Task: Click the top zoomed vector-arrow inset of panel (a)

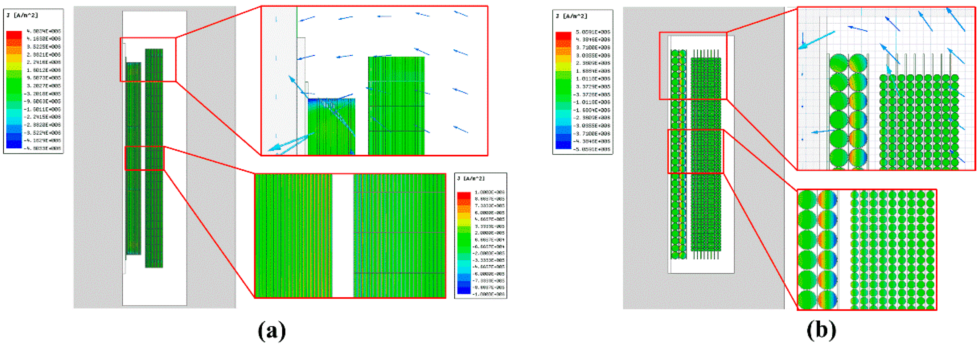Action: pos(374,81)
